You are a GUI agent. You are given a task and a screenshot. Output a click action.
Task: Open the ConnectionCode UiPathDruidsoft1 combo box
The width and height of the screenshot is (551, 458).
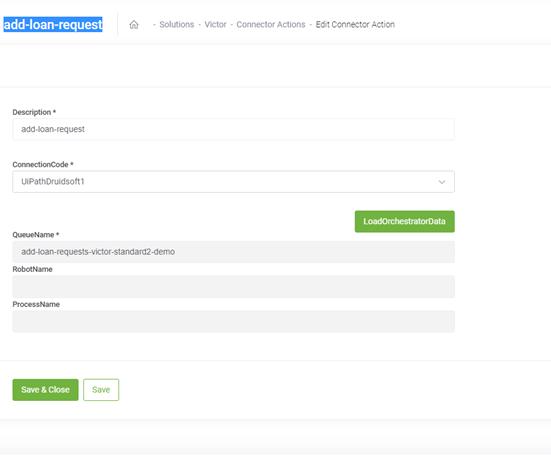[233, 182]
